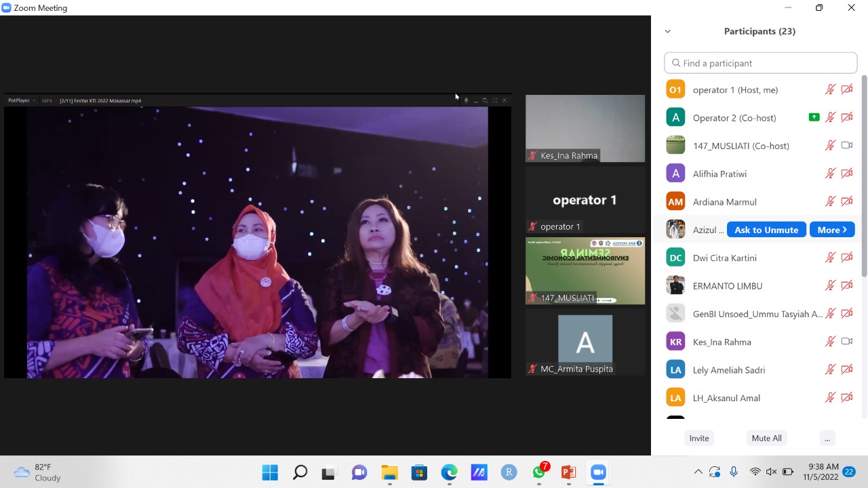Select LH_Aksanul Amal participant row
Image resolution: width=868 pixels, height=488 pixels.
[x=726, y=398]
